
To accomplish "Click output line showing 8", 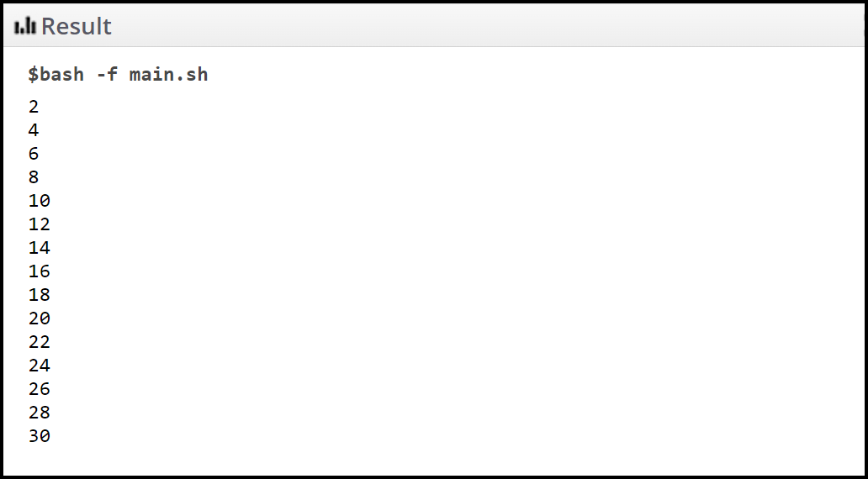I will 34,177.
